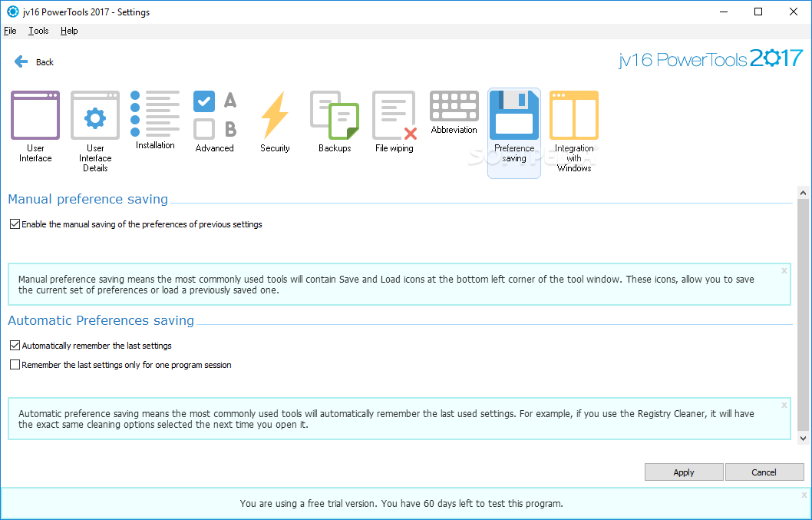The width and height of the screenshot is (812, 520).
Task: Open the File menu
Action: point(10,31)
